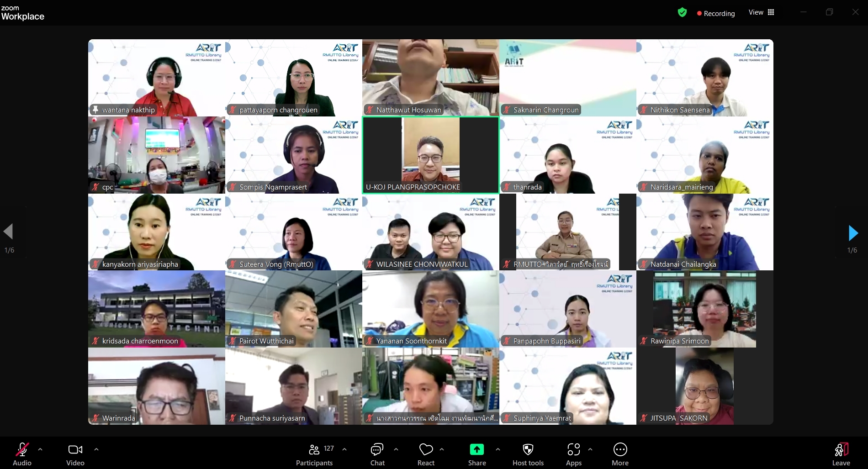Click muted mic icon beside thanrada
This screenshot has height=469, width=868.
tap(507, 187)
